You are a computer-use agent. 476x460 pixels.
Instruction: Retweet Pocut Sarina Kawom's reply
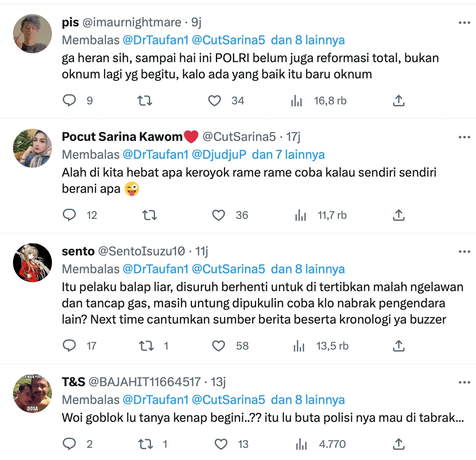point(149,215)
